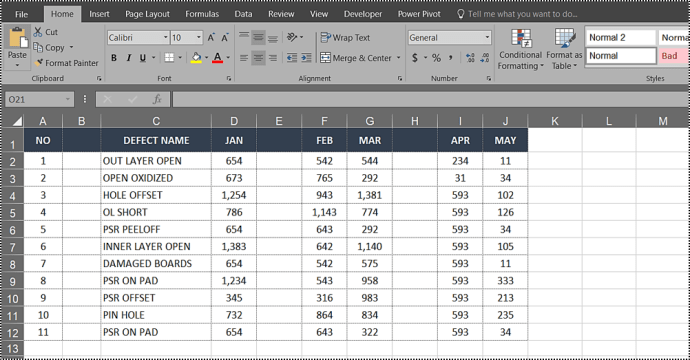Decrease the indent

(x=292, y=58)
